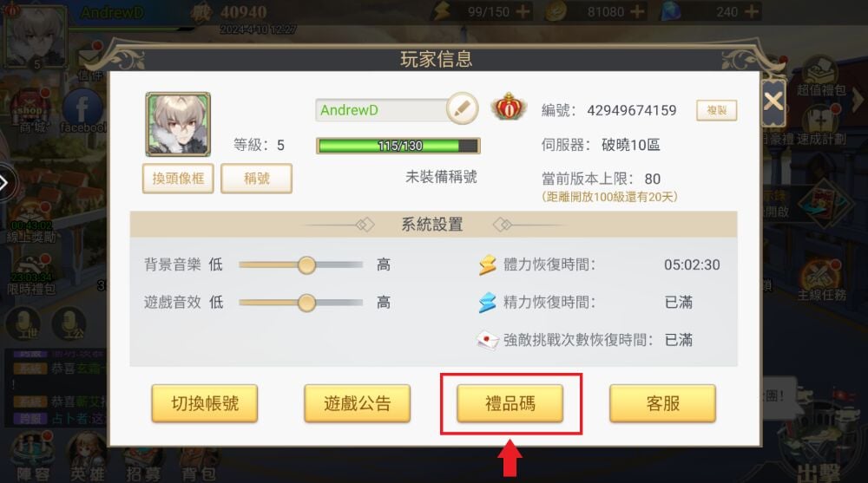Click the 複製 copy ID button
The height and width of the screenshot is (483, 868).
point(716,111)
